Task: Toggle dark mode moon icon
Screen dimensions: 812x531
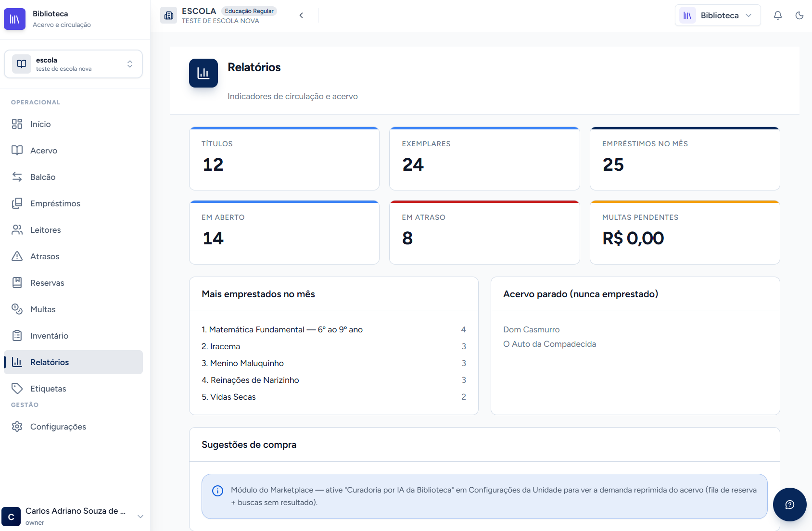Action: pyautogui.click(x=799, y=15)
